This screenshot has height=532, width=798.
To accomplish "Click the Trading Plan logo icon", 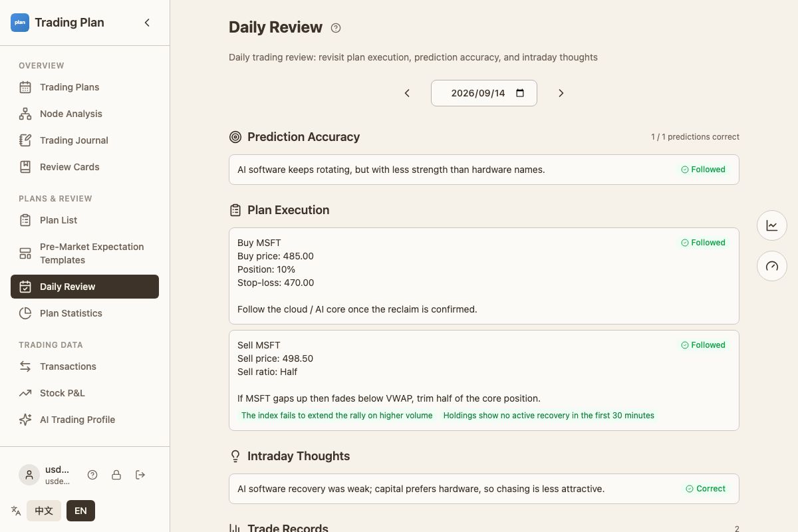I will pos(20,23).
